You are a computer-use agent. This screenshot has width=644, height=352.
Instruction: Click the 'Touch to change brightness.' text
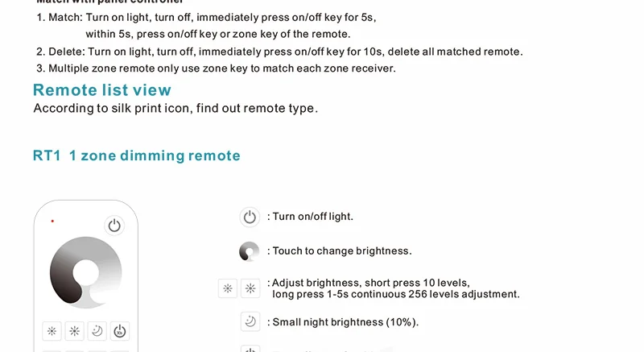(342, 251)
